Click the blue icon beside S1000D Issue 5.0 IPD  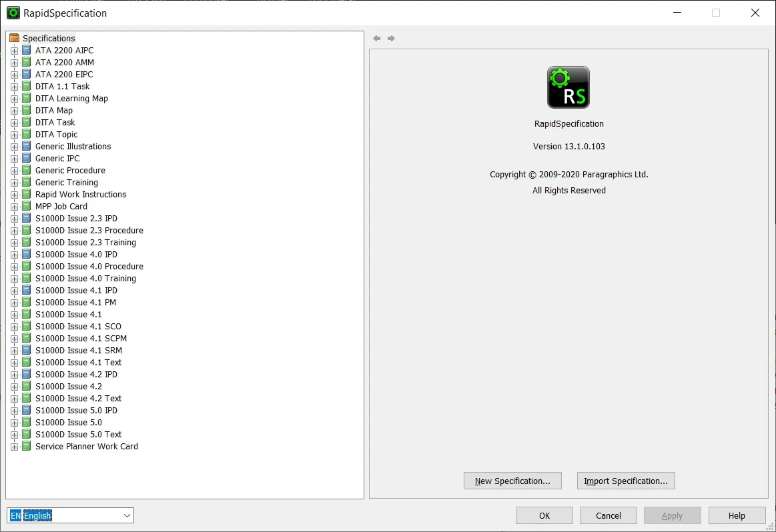coord(27,410)
